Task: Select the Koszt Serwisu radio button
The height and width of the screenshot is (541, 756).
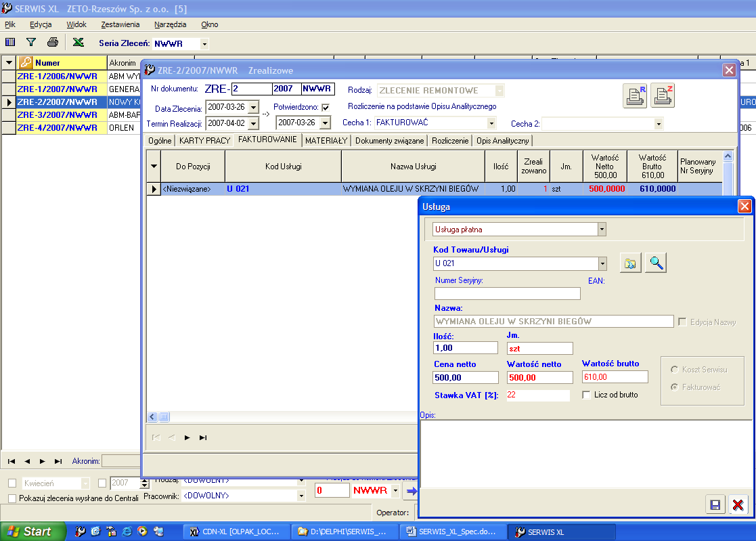Action: (x=675, y=369)
